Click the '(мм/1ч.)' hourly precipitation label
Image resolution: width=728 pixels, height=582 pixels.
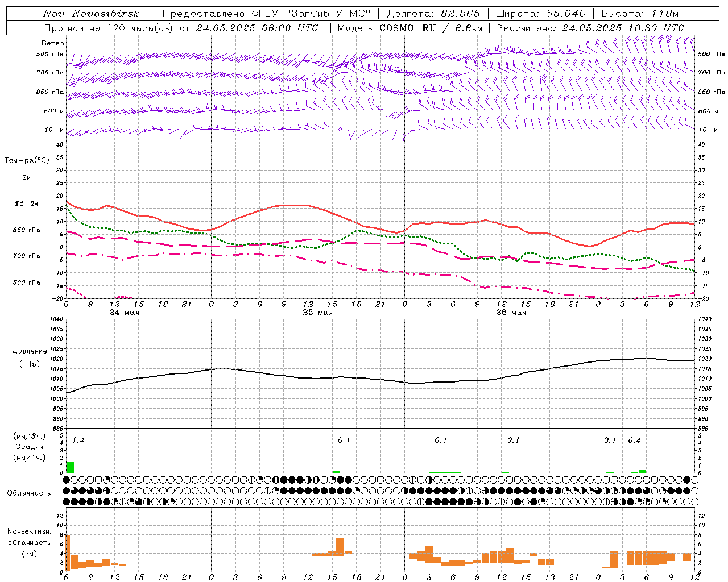pyautogui.click(x=29, y=458)
